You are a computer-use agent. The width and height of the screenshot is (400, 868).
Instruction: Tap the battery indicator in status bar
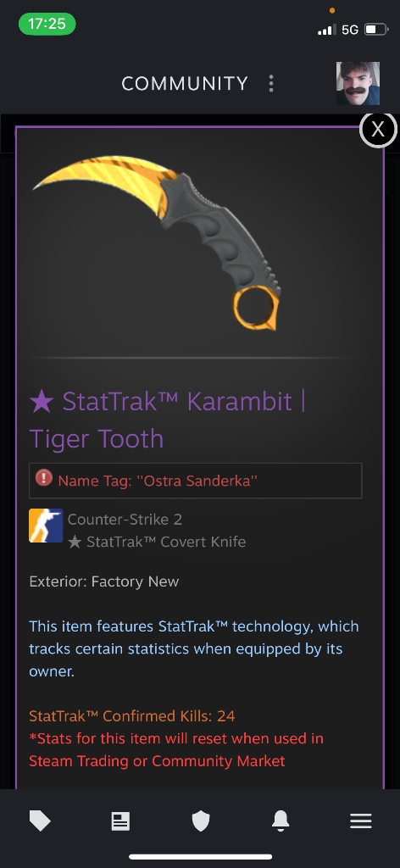376,30
